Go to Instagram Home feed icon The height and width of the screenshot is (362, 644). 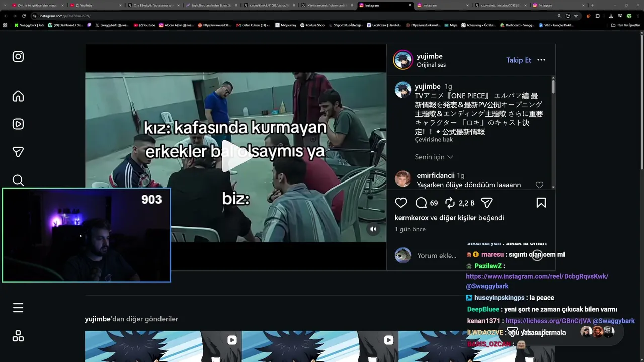pyautogui.click(x=18, y=96)
